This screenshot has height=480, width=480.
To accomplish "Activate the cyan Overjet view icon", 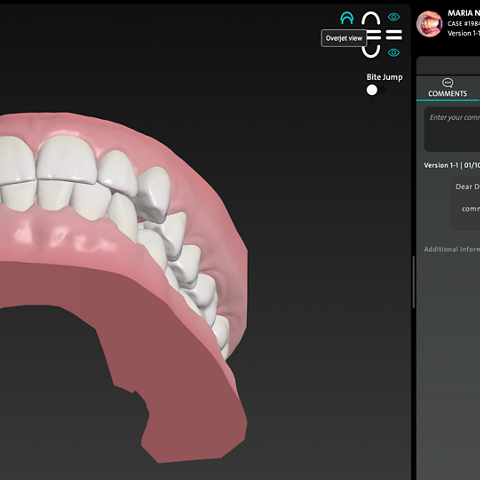I will click(x=347, y=18).
